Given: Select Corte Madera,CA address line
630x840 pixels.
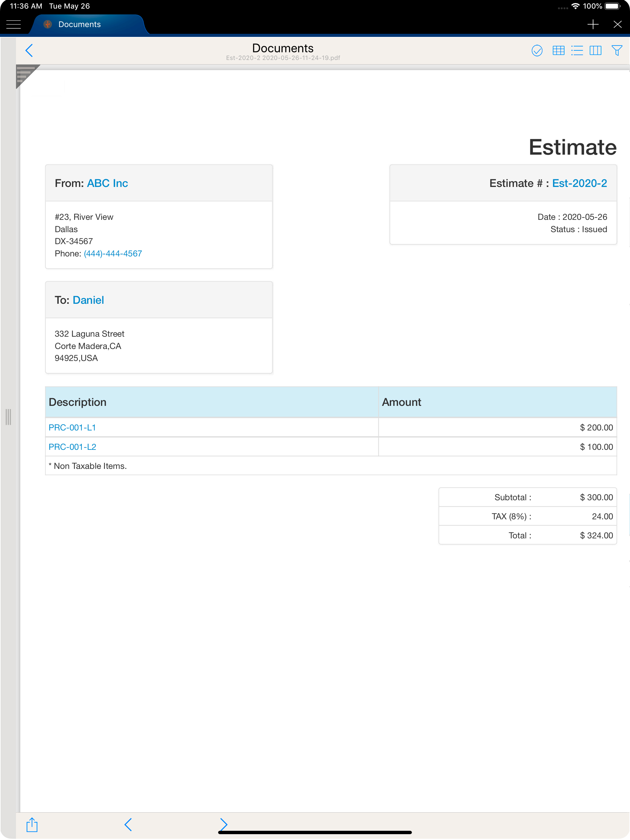Looking at the screenshot, I should (88, 346).
